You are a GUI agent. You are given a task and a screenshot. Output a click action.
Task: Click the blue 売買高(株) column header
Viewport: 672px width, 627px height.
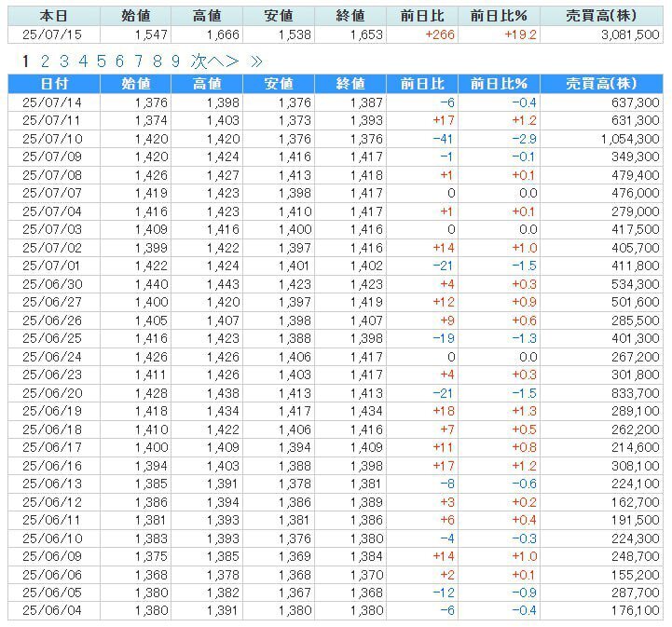[601, 84]
